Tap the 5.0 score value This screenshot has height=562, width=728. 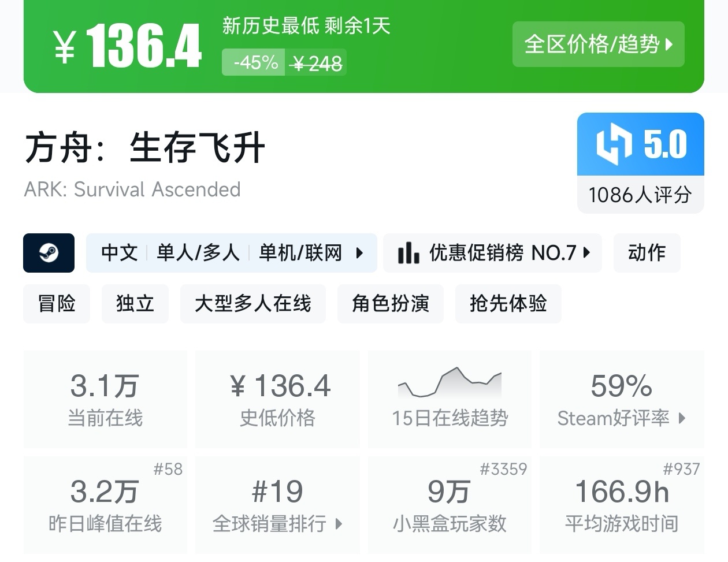666,144
